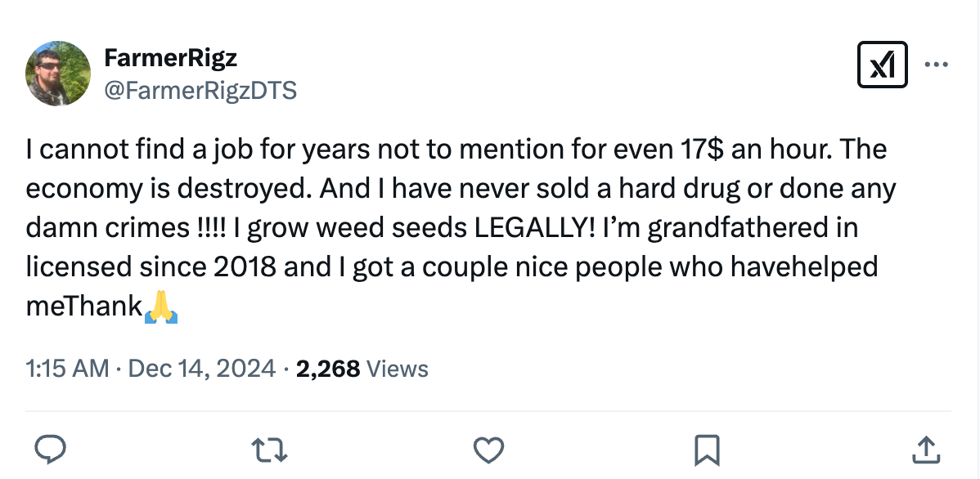Open the reply composer via the speech bubble icon
The height and width of the screenshot is (479, 980).
coord(51,449)
